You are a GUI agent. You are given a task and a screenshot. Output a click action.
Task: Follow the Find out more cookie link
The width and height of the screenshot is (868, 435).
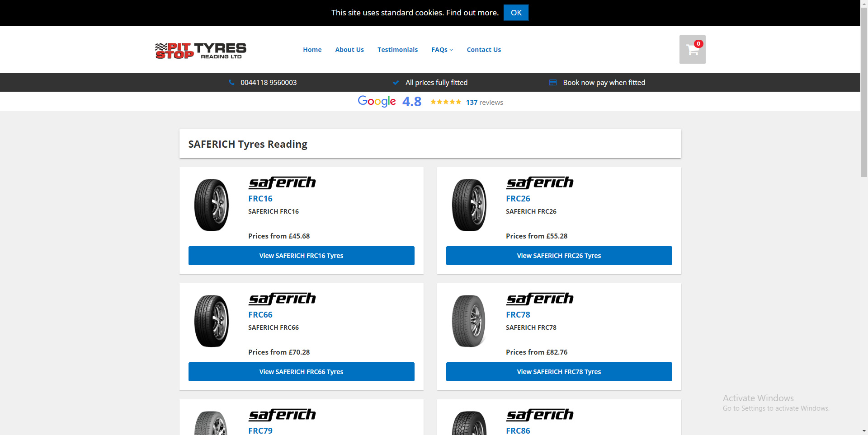(x=472, y=13)
